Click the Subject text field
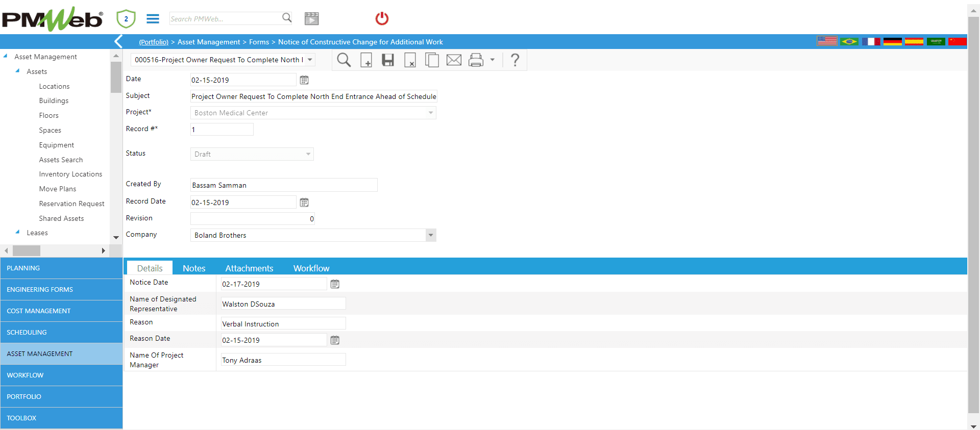Viewport: 980px width, 430px height. coord(313,96)
